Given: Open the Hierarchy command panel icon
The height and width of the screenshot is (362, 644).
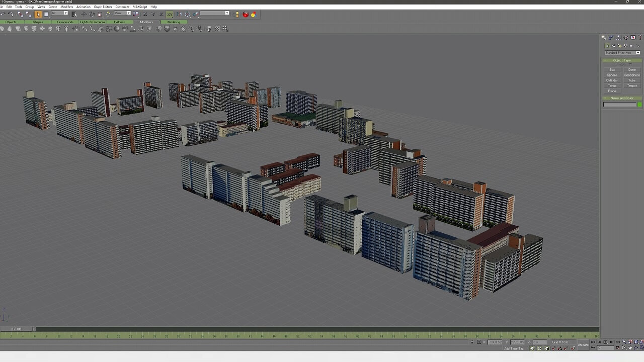Looking at the screenshot, I should pos(618,38).
